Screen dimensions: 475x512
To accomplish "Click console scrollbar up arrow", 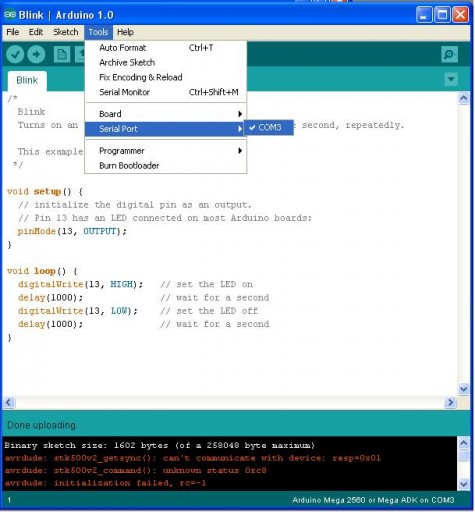I will coord(464,443).
